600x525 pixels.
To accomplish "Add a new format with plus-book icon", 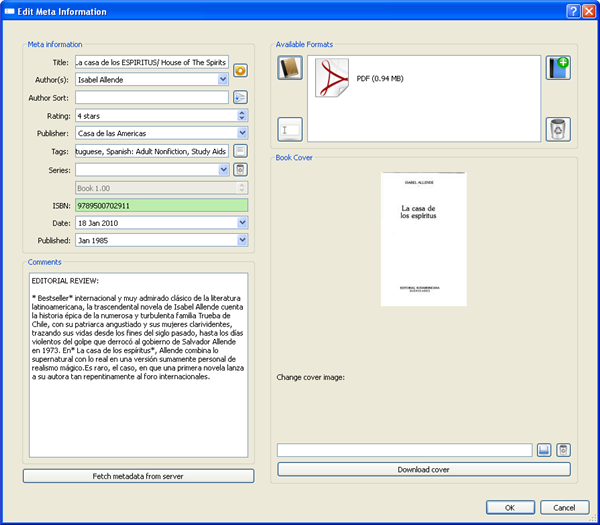I will pos(557,68).
